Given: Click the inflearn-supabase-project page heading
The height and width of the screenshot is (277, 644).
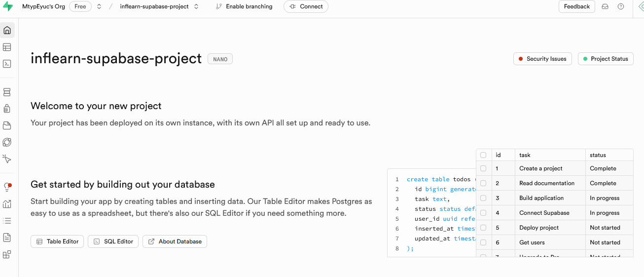Looking at the screenshot, I should (116, 58).
